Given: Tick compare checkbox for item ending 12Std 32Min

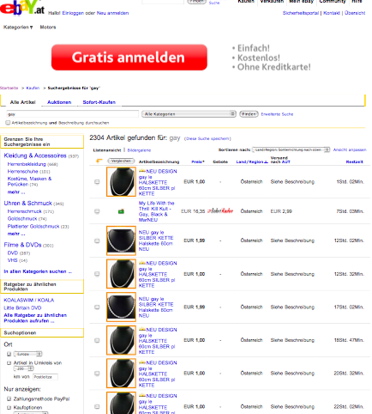Looking at the screenshot, I should click(97, 274).
